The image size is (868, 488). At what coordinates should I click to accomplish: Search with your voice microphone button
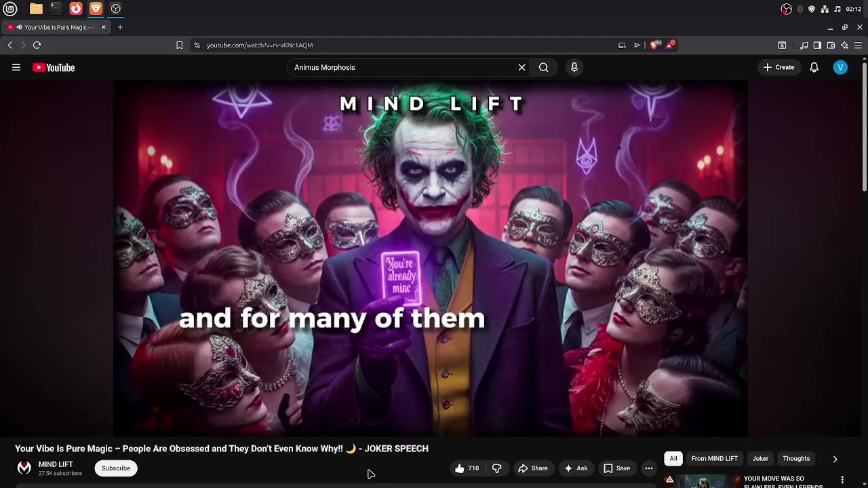574,67
